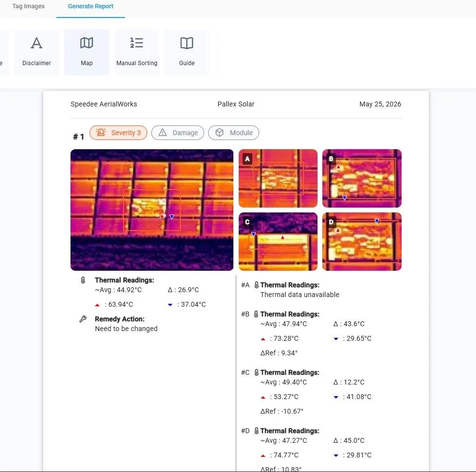
Task: Click the Damage tag chip
Action: [177, 133]
